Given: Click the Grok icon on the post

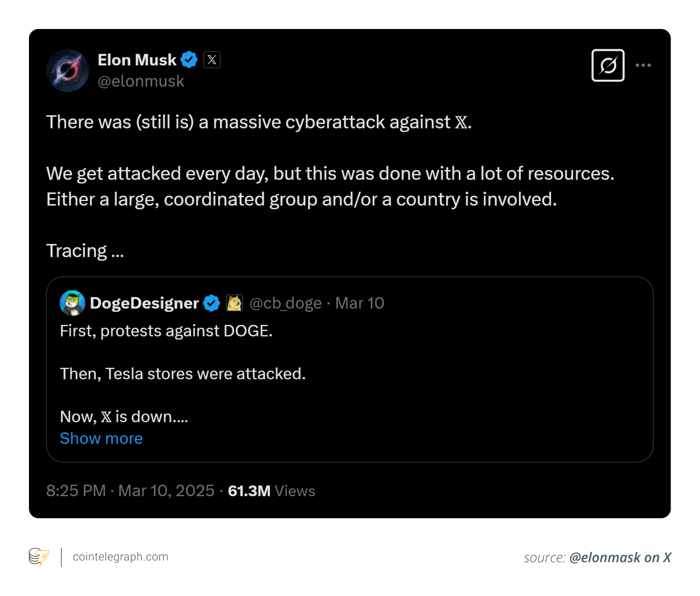Looking at the screenshot, I should (608, 65).
